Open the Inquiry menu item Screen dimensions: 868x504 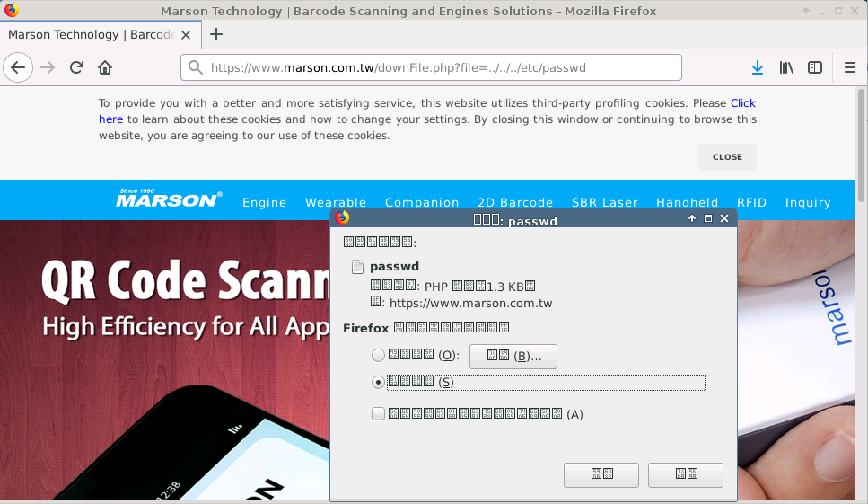tap(808, 202)
